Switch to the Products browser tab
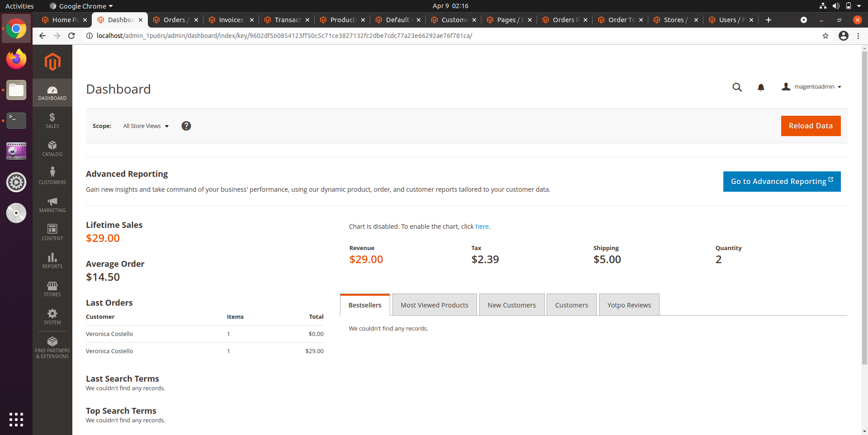The width and height of the screenshot is (868, 435). pyautogui.click(x=342, y=20)
